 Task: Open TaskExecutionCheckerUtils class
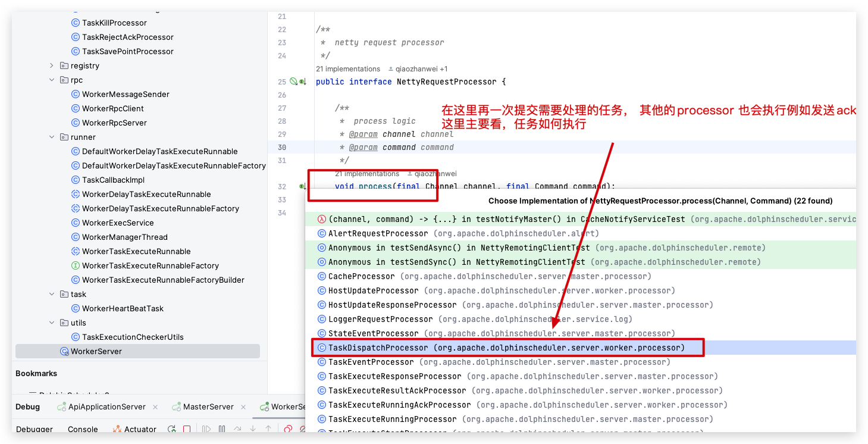coord(133,337)
